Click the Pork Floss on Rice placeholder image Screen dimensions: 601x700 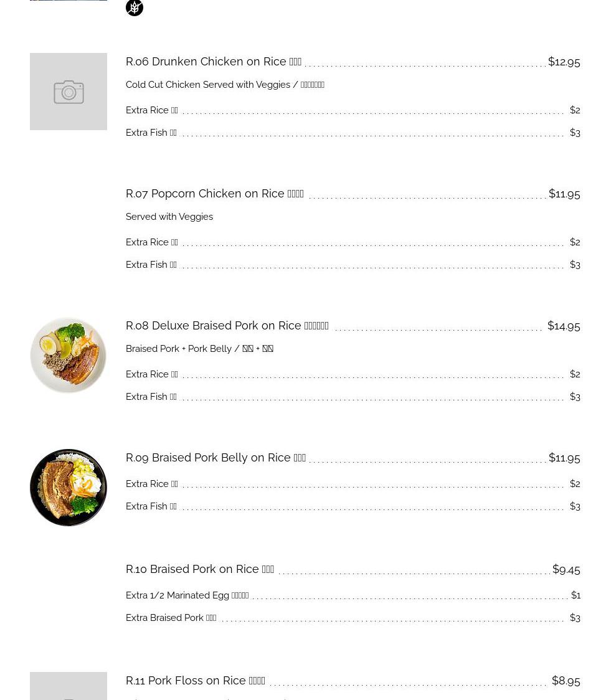click(69, 687)
